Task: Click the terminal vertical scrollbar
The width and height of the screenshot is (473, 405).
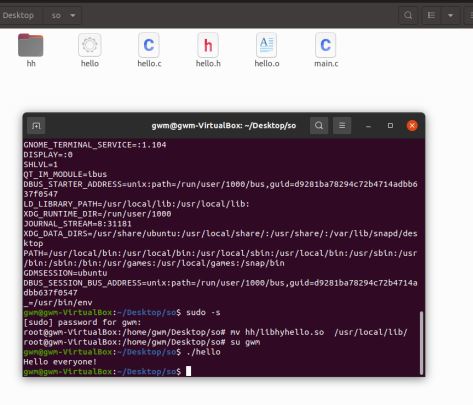Action: tap(421, 343)
